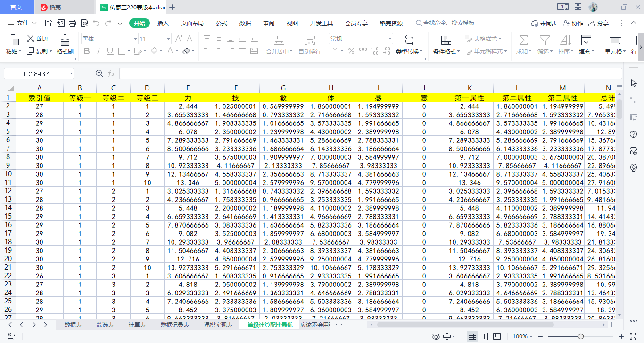This screenshot has width=644, height=343.
Task: Open the font name dropdown (黑体)
Action: [x=135, y=39]
